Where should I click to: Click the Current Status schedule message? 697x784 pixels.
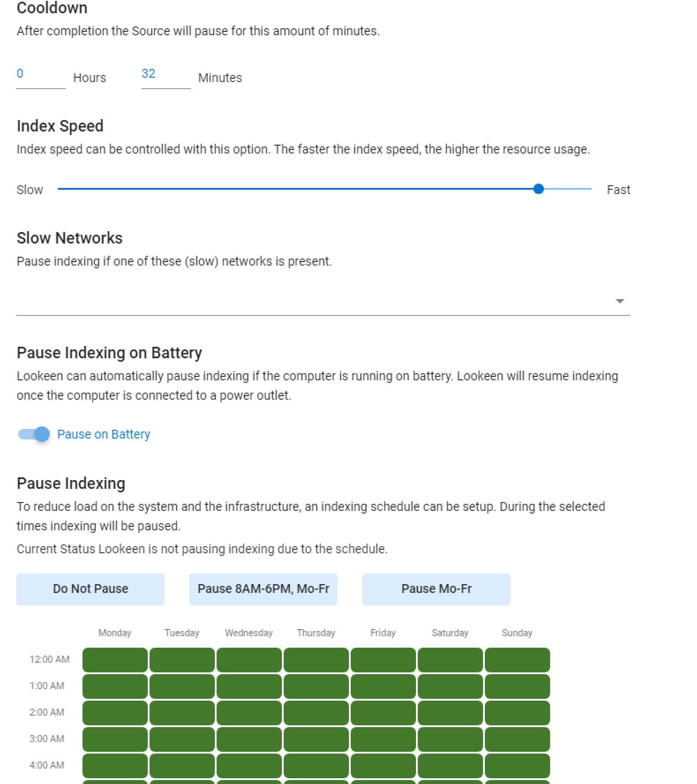[x=202, y=549]
